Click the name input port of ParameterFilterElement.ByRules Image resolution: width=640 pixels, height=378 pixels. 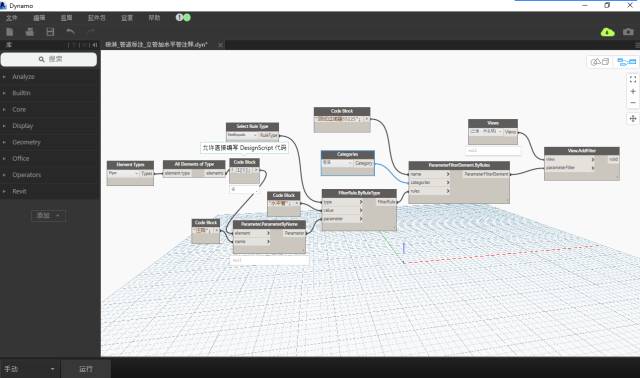(x=430, y=174)
